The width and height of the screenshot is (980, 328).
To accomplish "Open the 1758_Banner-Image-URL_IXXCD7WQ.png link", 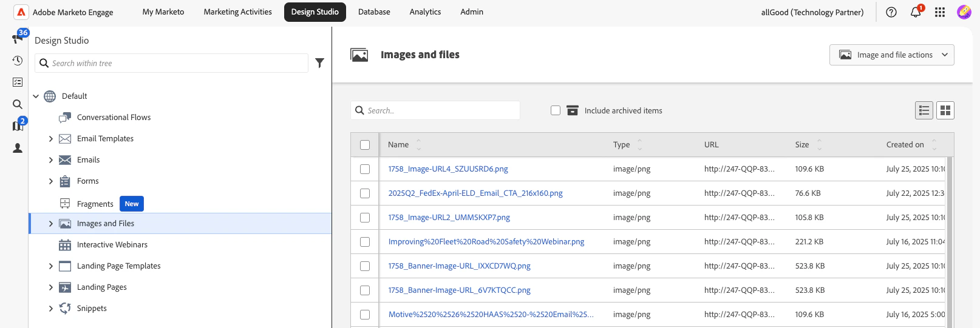I will [x=460, y=266].
